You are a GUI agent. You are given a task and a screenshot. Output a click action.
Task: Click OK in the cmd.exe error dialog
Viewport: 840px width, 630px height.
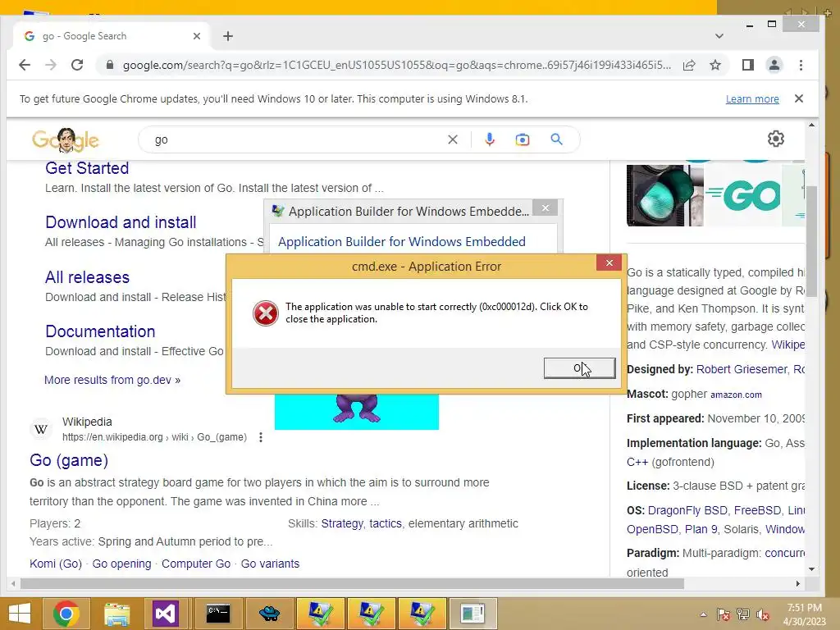pos(580,368)
